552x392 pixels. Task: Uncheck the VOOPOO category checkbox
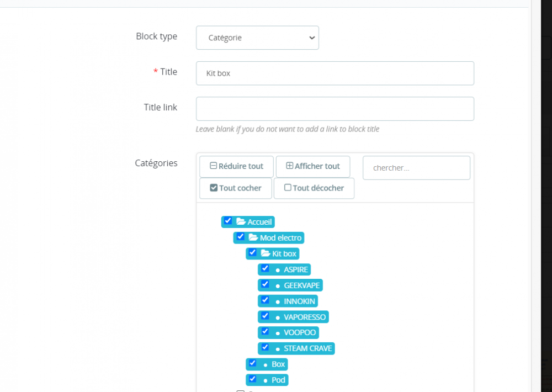point(265,332)
